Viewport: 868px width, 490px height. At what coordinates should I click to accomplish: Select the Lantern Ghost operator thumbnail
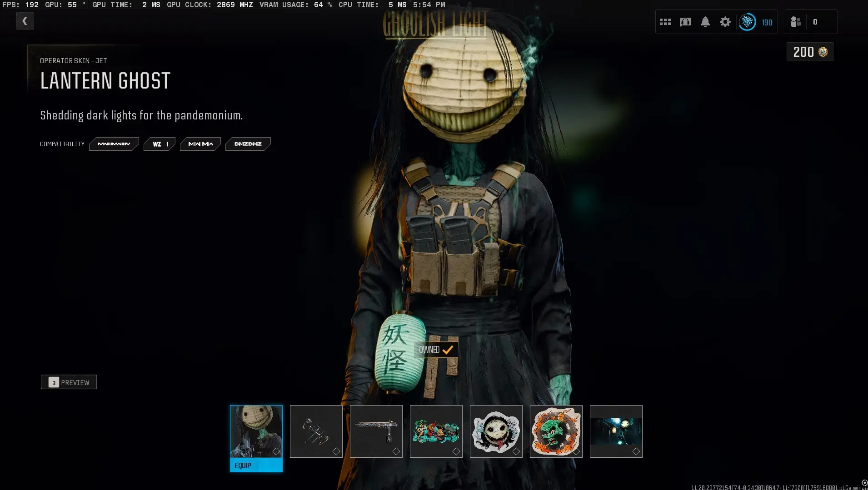256,431
